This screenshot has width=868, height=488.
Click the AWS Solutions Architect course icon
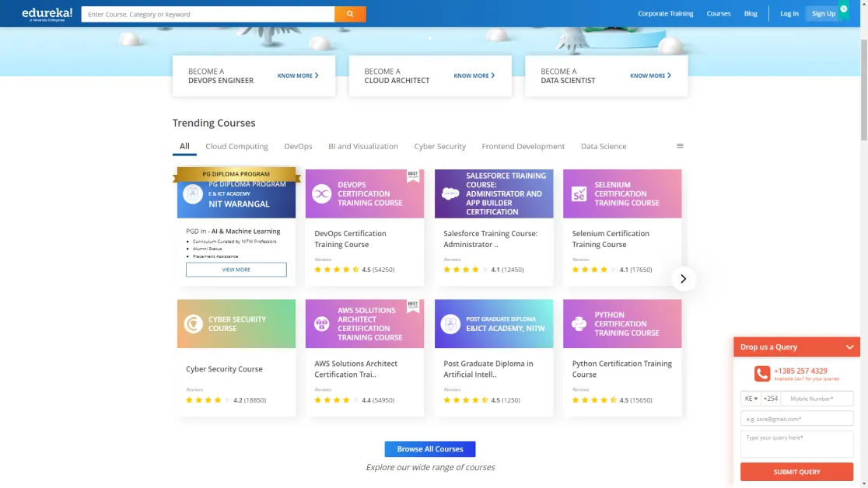coord(322,324)
